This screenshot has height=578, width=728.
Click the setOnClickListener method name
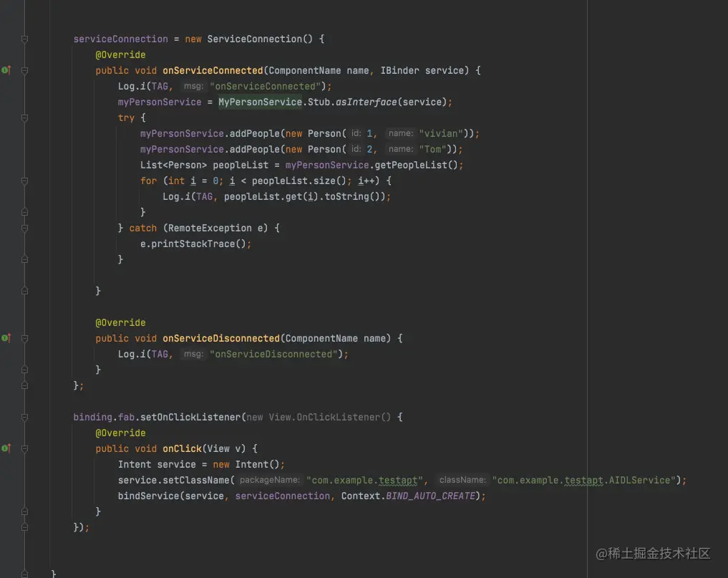pyautogui.click(x=190, y=418)
